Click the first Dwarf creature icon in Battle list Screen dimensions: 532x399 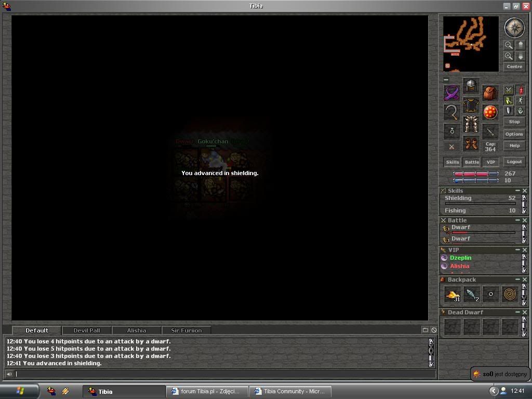point(446,230)
